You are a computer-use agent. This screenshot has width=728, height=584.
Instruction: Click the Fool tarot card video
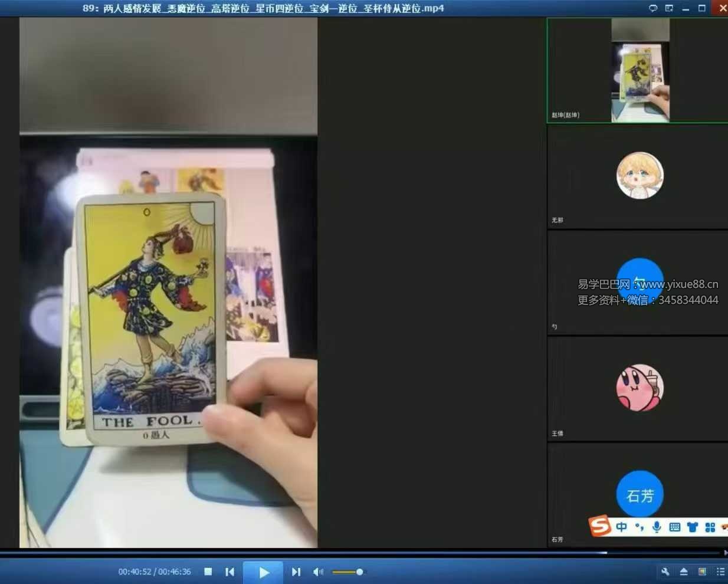click(x=168, y=283)
